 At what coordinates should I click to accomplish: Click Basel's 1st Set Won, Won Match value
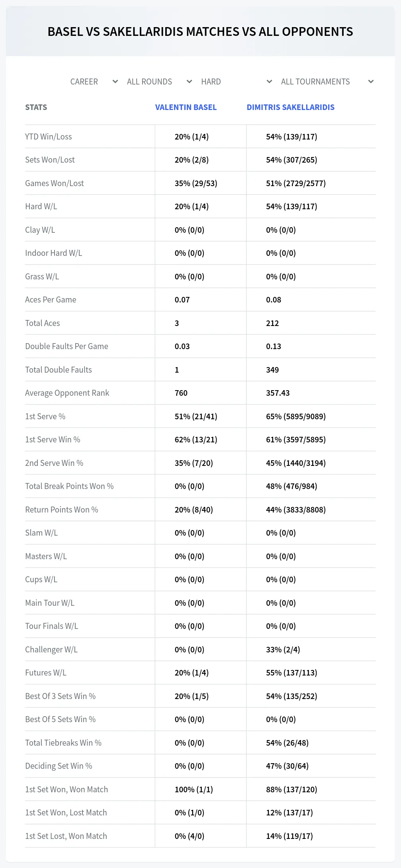(x=194, y=789)
